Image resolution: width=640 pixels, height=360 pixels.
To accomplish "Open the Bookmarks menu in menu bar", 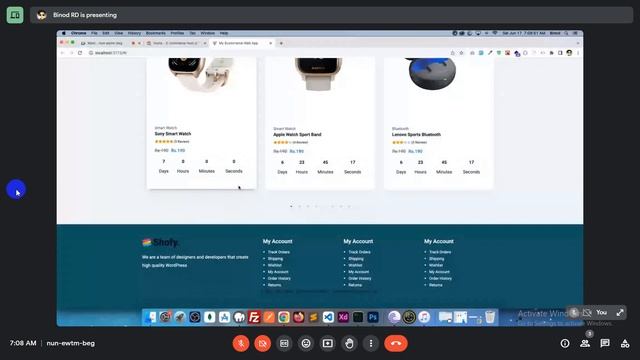I will (156, 33).
